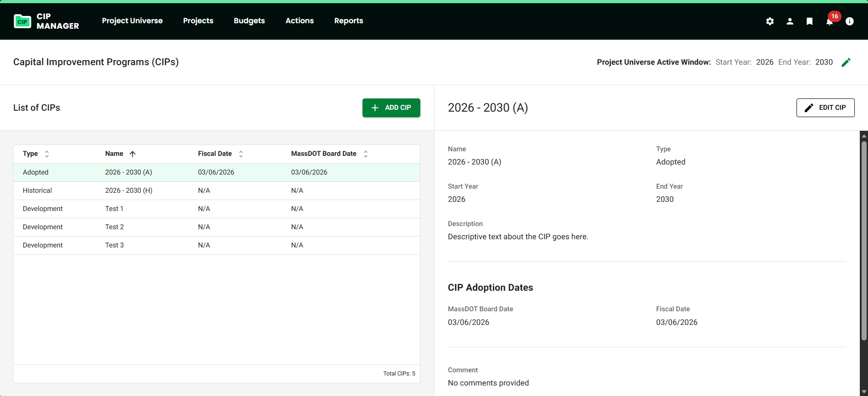Toggle sort on the Fiscal Date column
Screen dimensions: 868x396
click(241, 154)
